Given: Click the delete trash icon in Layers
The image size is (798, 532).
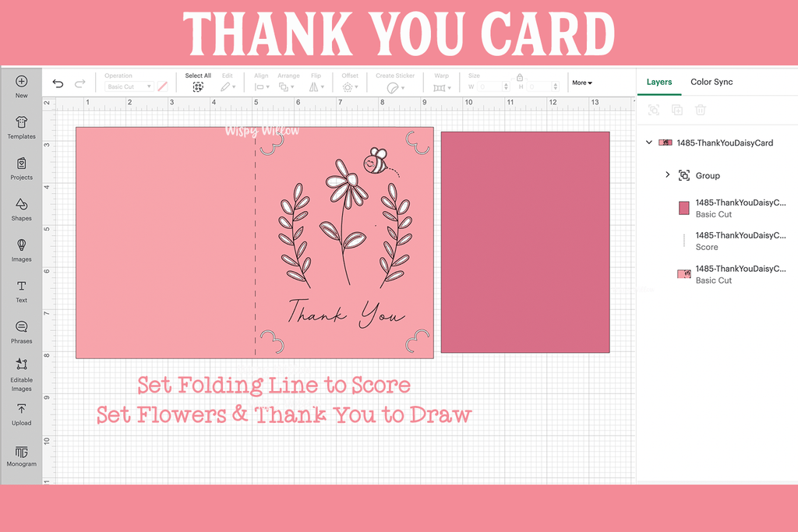Looking at the screenshot, I should [x=700, y=111].
